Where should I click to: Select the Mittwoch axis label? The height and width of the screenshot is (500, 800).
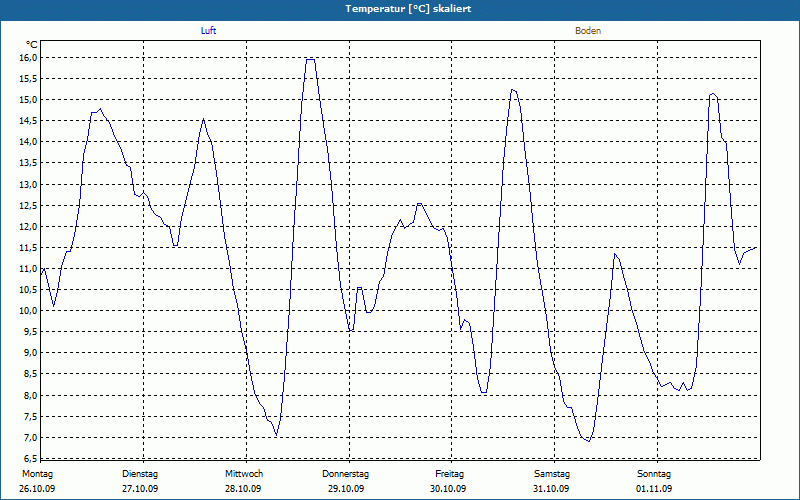pos(244,474)
